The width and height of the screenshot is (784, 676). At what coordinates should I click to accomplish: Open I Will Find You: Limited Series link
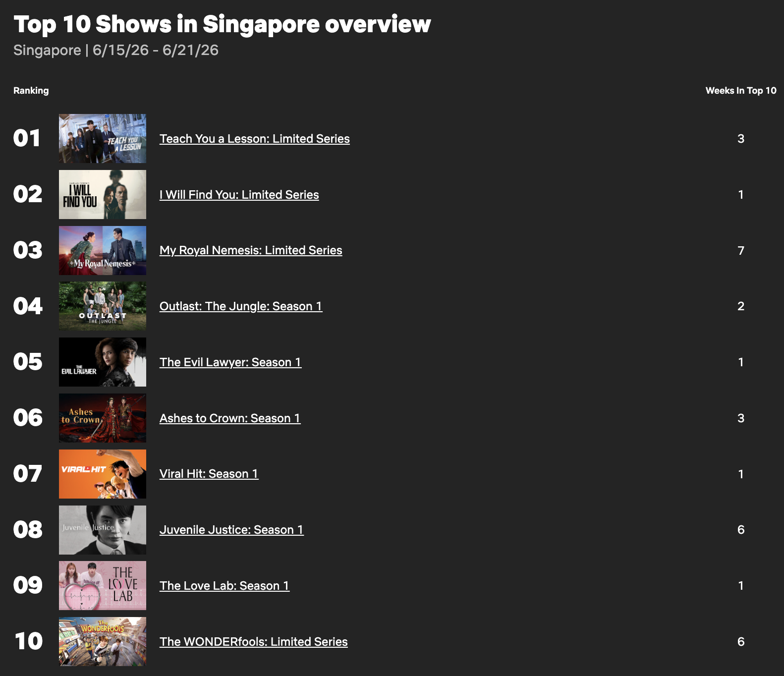239,195
